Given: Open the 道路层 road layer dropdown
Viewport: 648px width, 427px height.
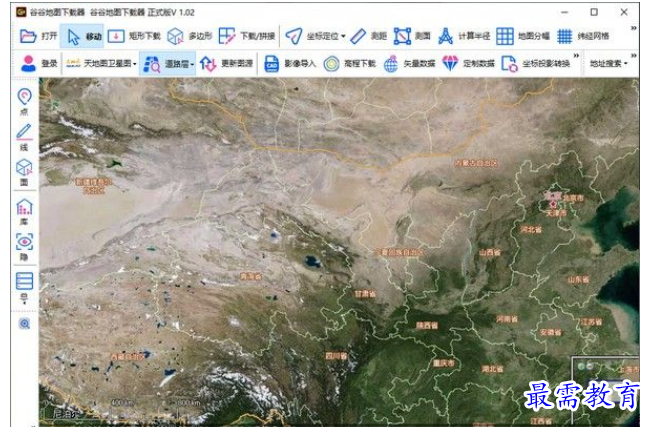Looking at the screenshot, I should [168, 64].
